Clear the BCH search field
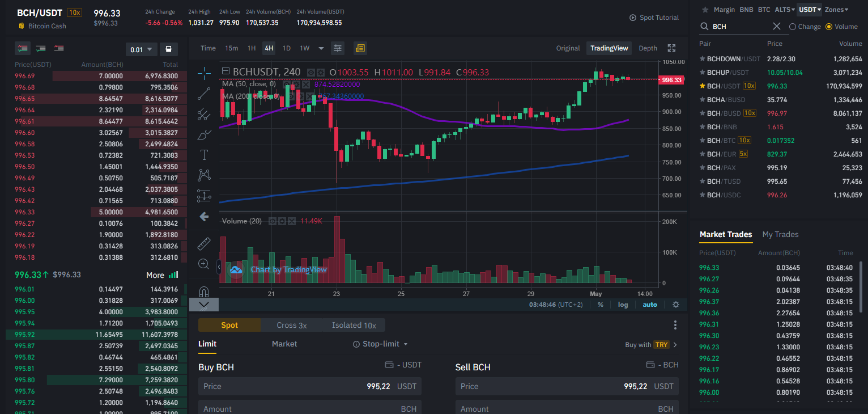 tap(777, 27)
